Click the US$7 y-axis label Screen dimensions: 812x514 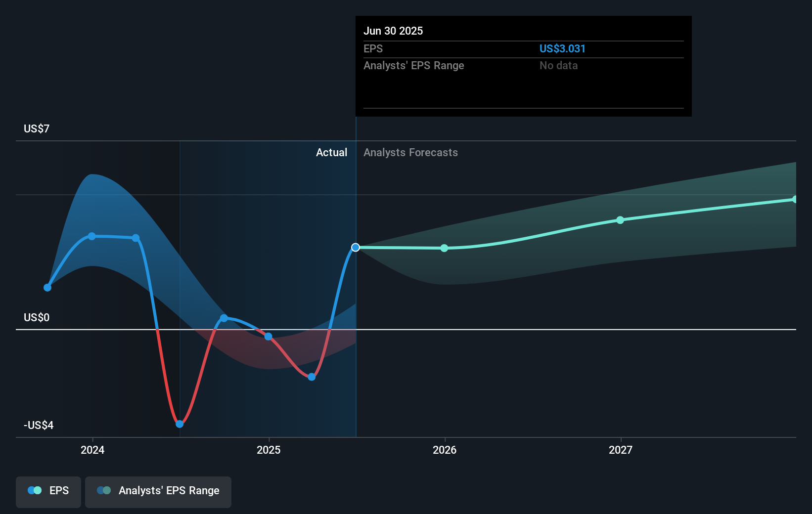click(x=37, y=128)
